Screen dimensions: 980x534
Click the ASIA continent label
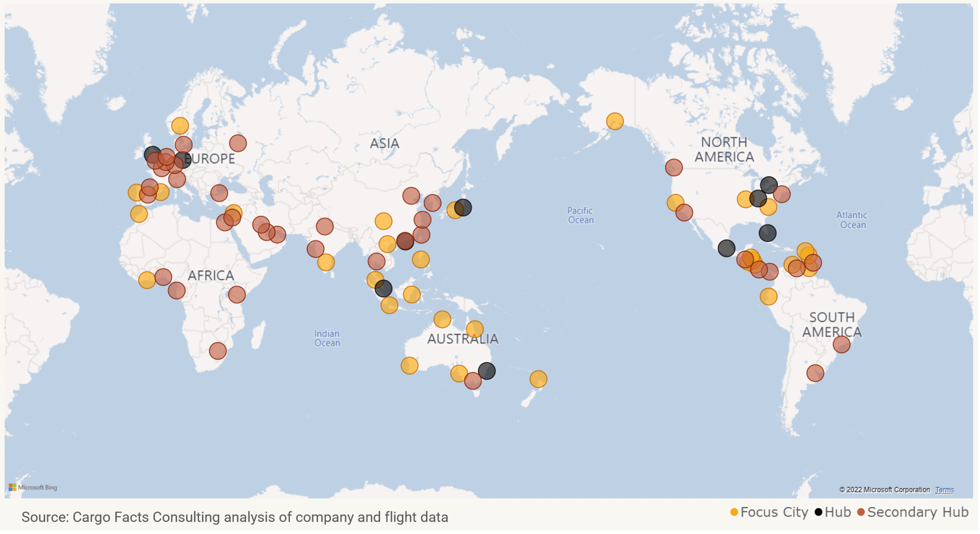coord(385,144)
